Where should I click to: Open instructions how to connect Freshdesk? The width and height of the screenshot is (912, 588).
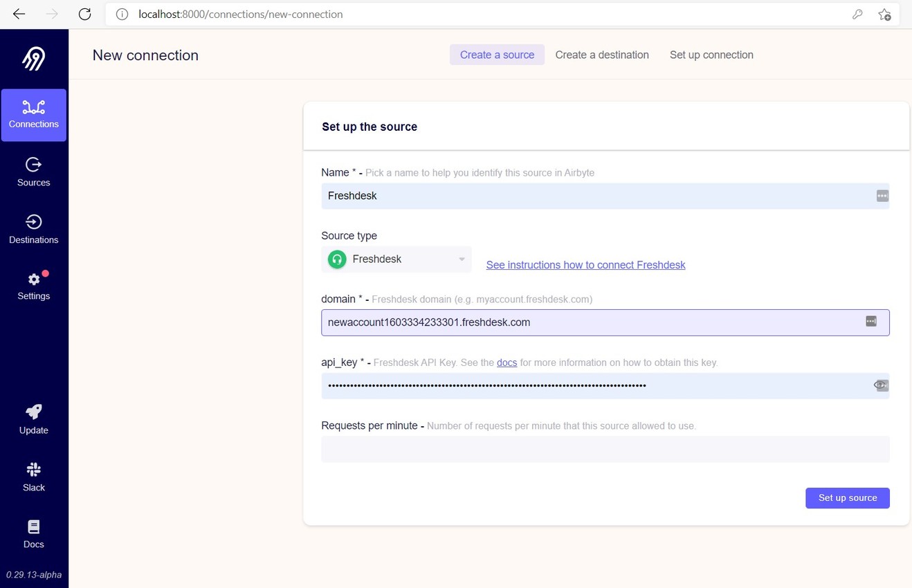tap(585, 265)
